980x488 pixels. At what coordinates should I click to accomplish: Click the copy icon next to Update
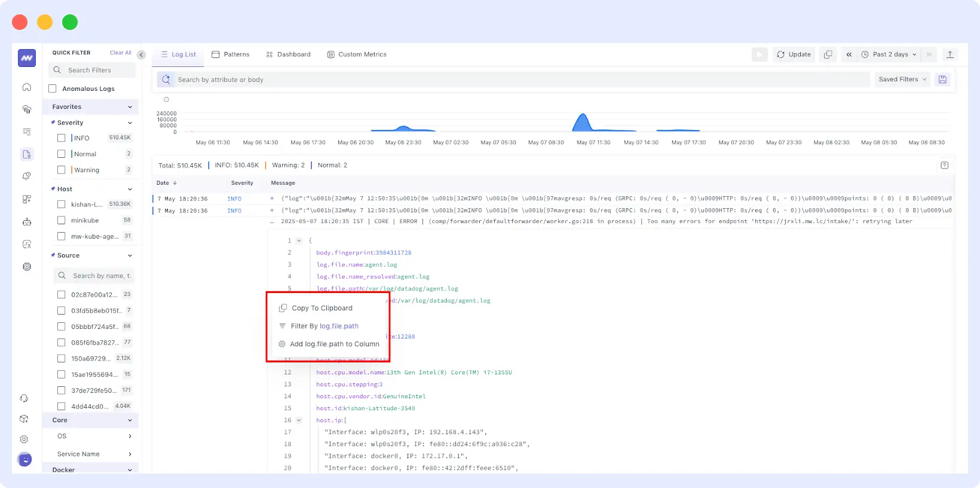(828, 54)
